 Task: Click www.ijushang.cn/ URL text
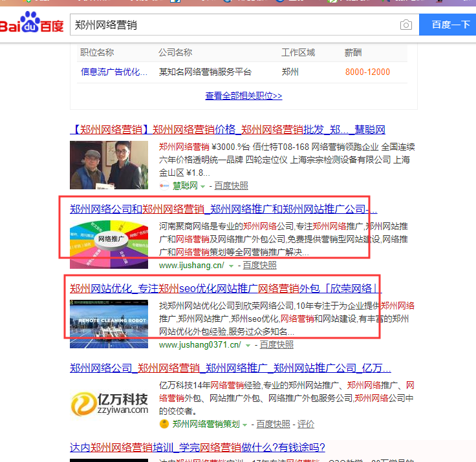pyautogui.click(x=191, y=265)
